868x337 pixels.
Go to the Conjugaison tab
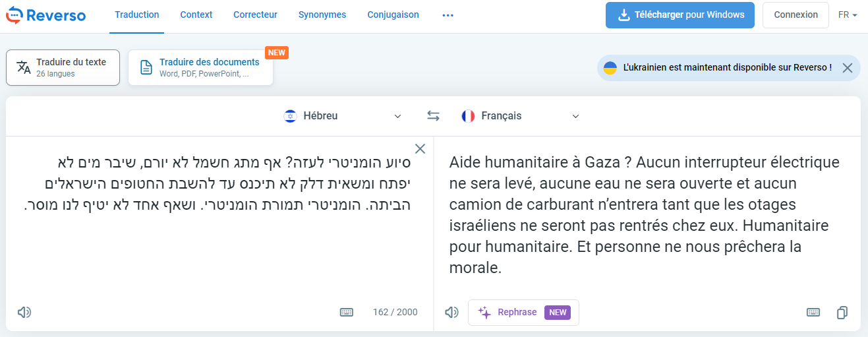(393, 15)
